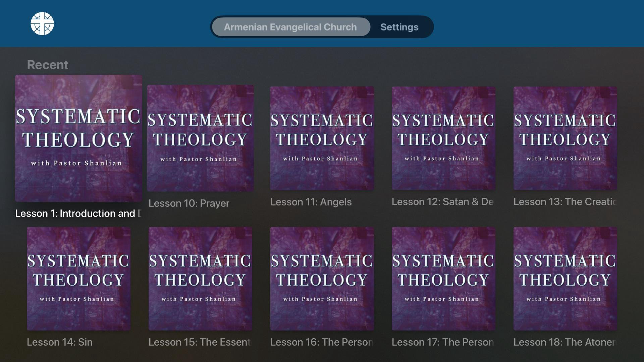Click the Lesson 14: Sin title text
The image size is (644, 362).
click(x=60, y=342)
